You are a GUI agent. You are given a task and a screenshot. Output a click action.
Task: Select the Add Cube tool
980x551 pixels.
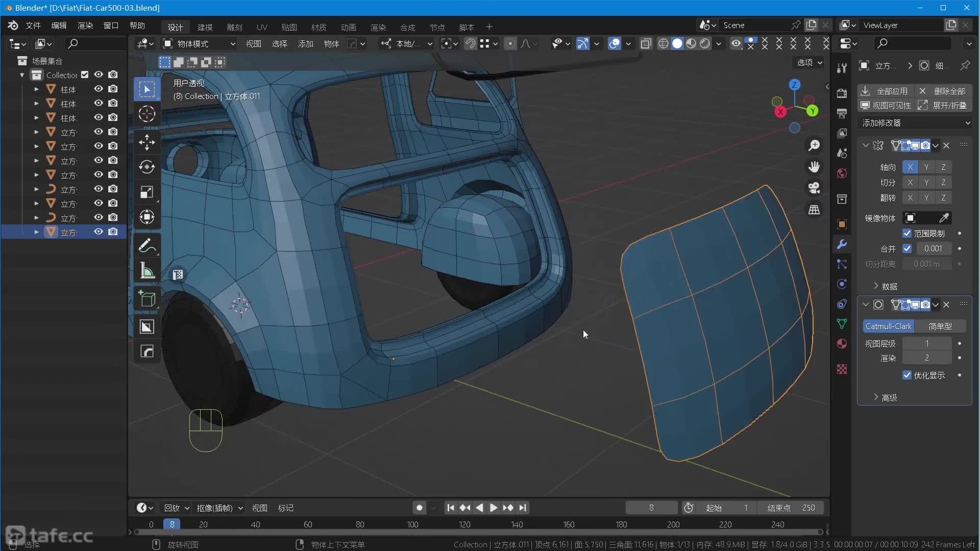pyautogui.click(x=147, y=299)
